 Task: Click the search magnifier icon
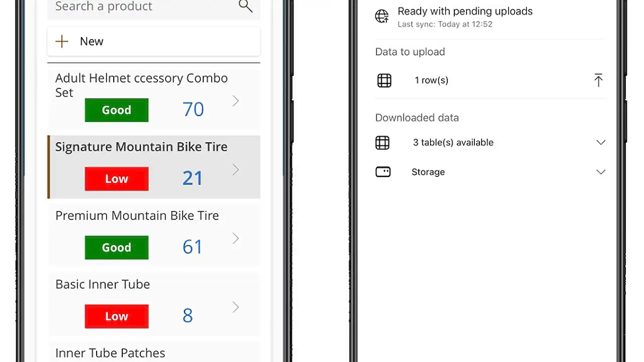click(x=245, y=6)
